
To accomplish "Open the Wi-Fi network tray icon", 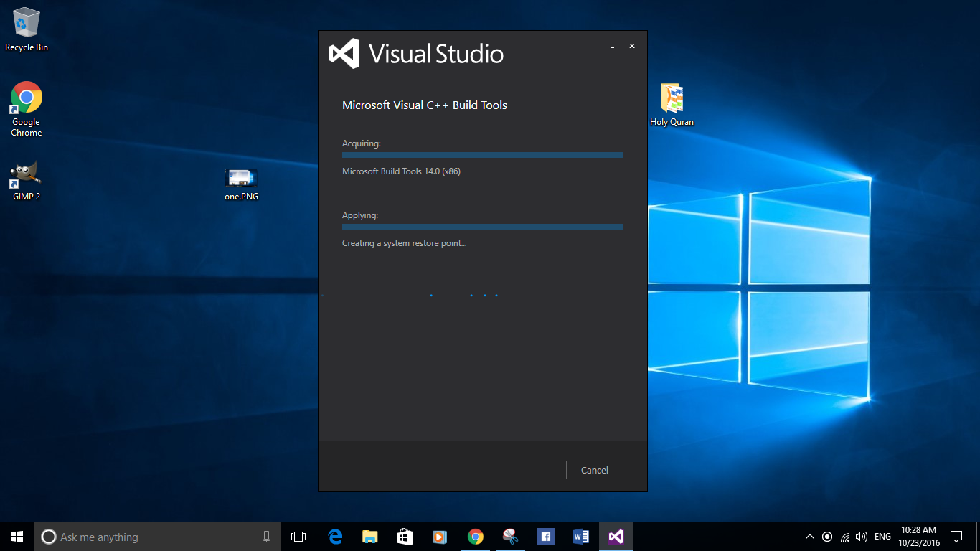I will point(845,537).
